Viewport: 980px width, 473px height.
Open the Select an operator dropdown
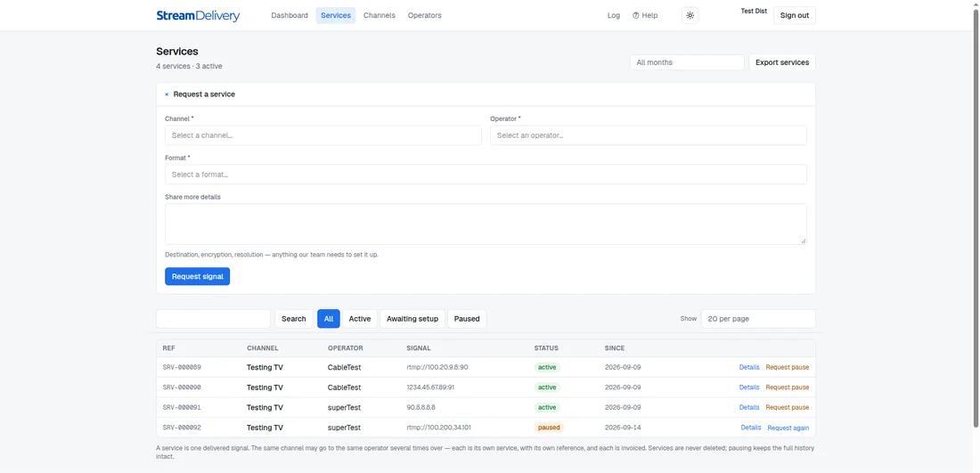coord(648,135)
